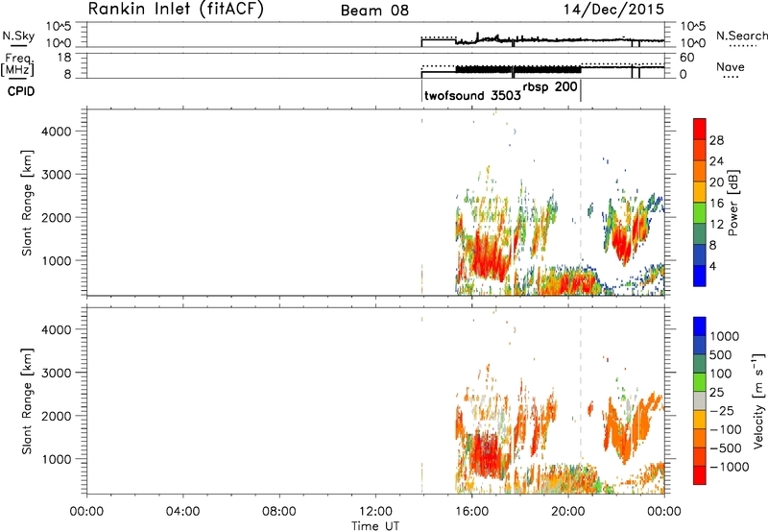768x532 pixels.
Task: Click the '18' frequency axis tick
Action: point(63,58)
